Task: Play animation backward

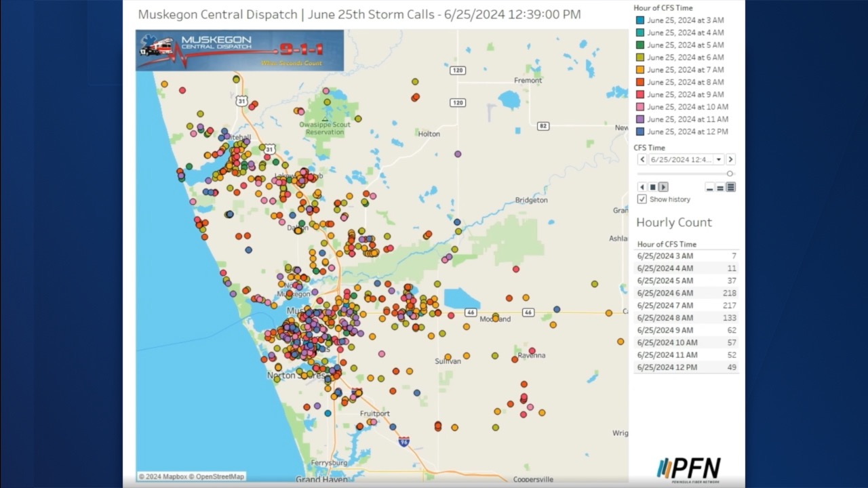Action: click(642, 187)
